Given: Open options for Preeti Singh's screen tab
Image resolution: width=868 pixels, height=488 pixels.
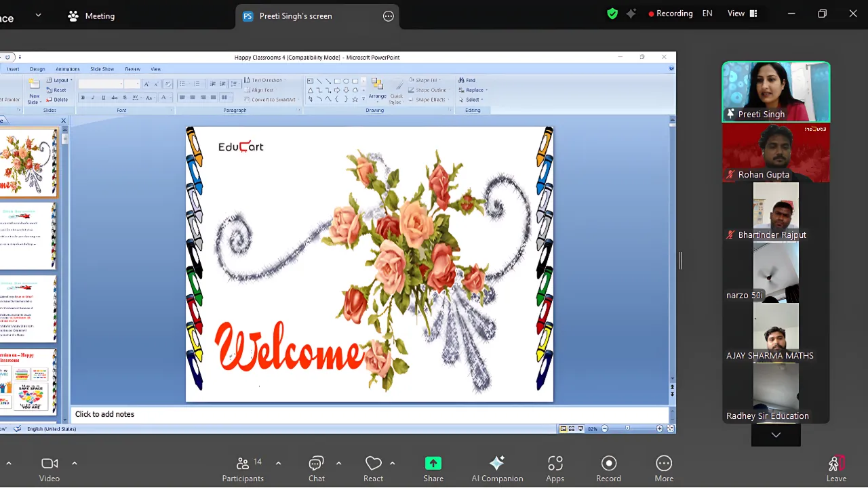Looking at the screenshot, I should coord(389,16).
